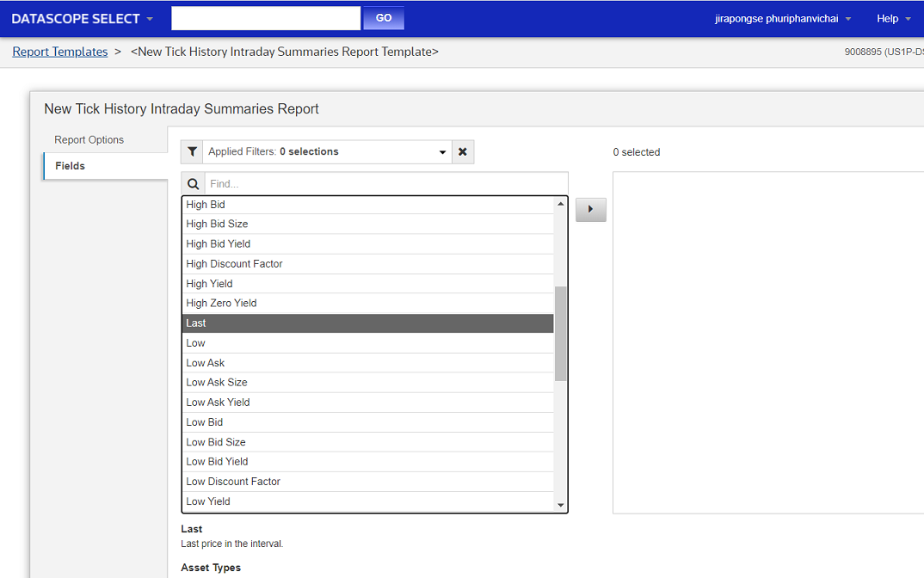
Task: Choose High Discount Factor in the list
Action: (234, 263)
